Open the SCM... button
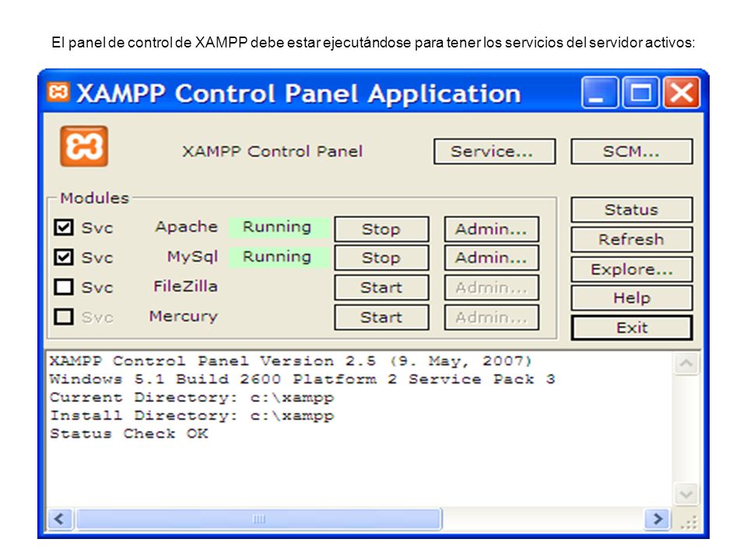Image resolution: width=747 pixels, height=560 pixels. (x=632, y=152)
